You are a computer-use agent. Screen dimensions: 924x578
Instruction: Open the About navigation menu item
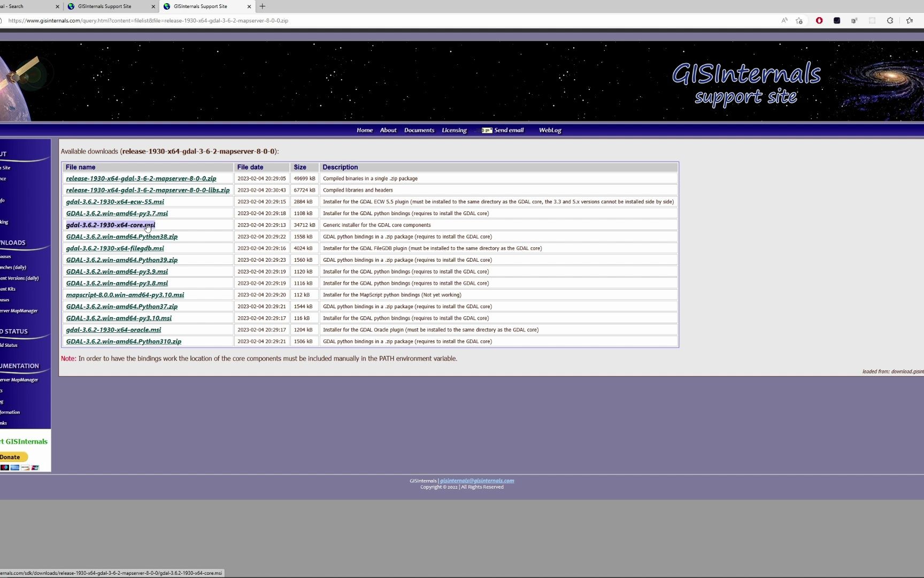[x=388, y=130]
